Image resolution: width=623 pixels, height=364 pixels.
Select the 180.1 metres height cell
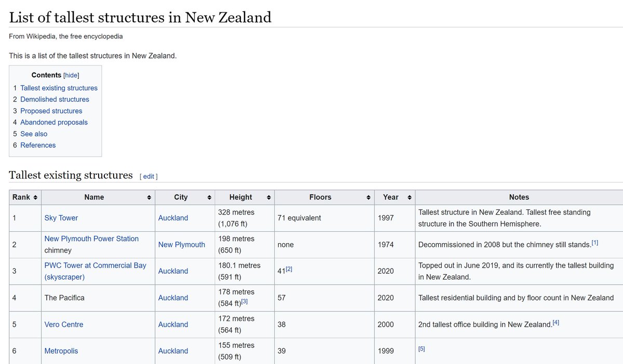[x=245, y=271]
